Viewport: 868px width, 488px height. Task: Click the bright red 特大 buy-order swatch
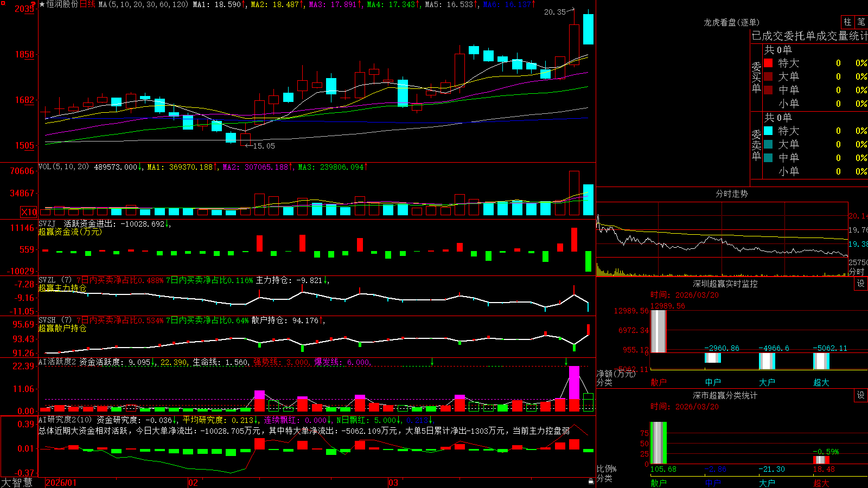768,63
